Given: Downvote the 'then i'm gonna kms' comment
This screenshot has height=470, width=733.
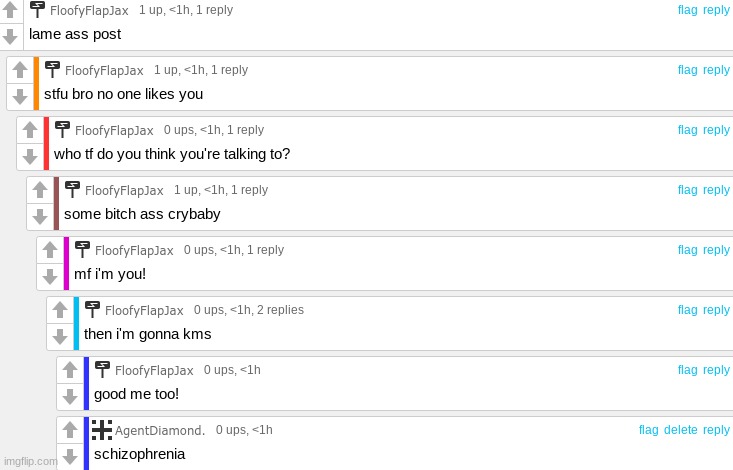Looking at the screenshot, I should click(x=60, y=337).
